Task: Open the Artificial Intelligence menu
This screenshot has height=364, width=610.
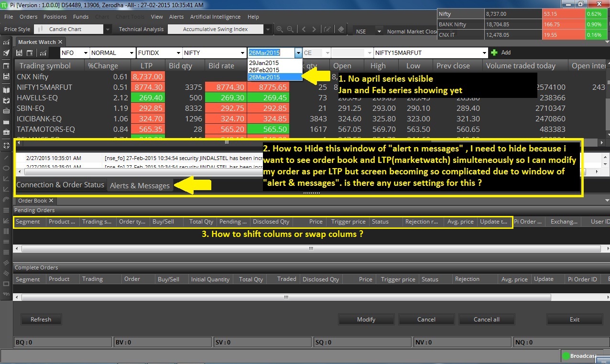Action: 215,17
